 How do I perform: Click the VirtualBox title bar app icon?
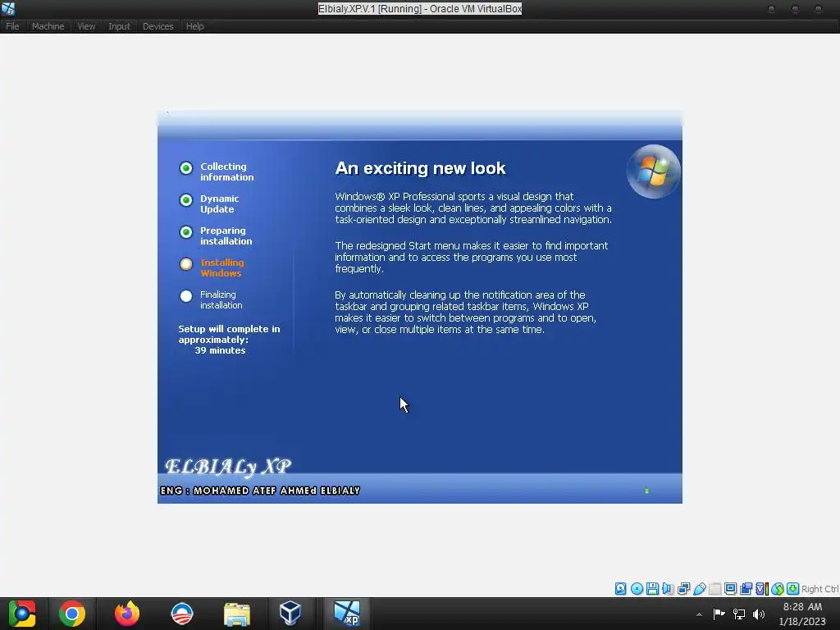click(x=8, y=8)
